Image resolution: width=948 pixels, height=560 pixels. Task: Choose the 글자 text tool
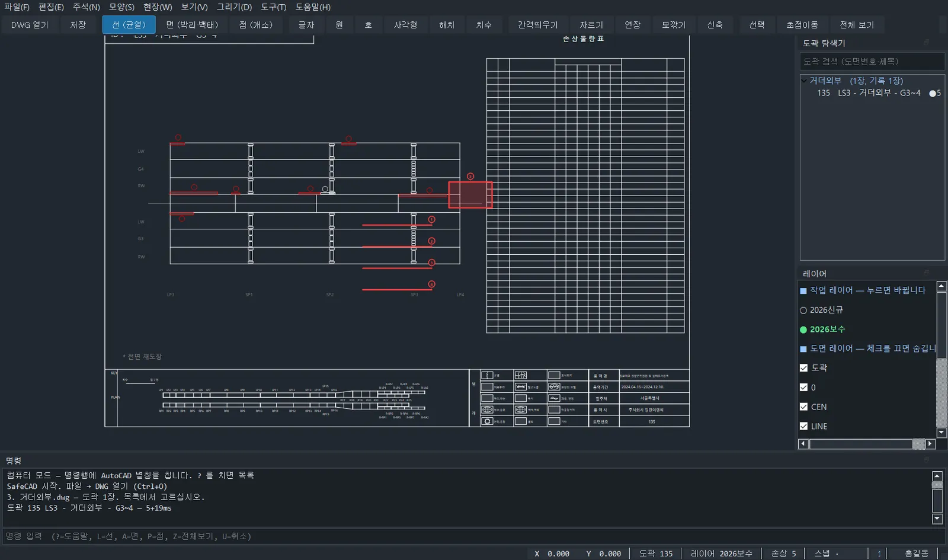[306, 25]
